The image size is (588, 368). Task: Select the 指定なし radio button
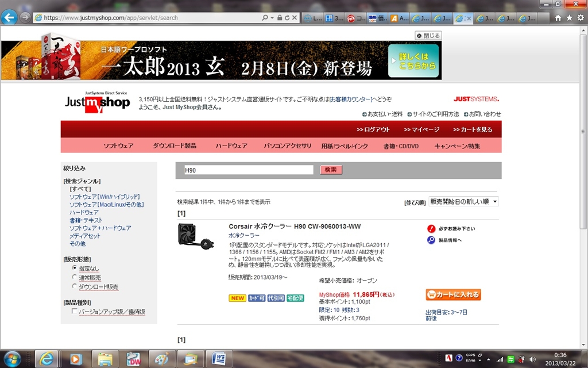click(74, 268)
